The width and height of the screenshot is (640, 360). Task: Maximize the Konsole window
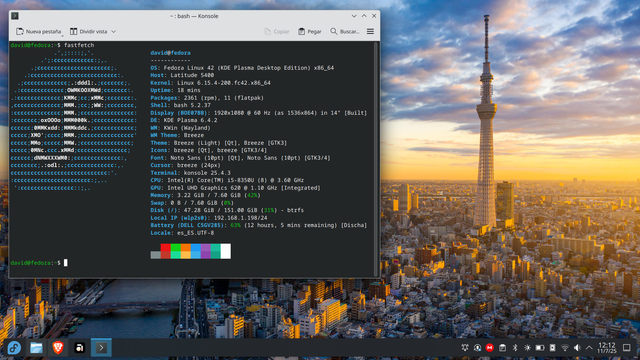click(x=364, y=16)
